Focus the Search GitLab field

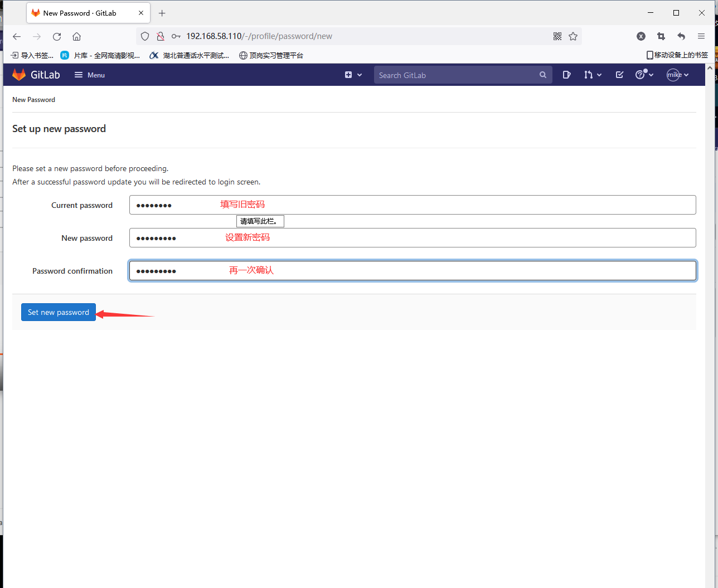click(x=463, y=75)
